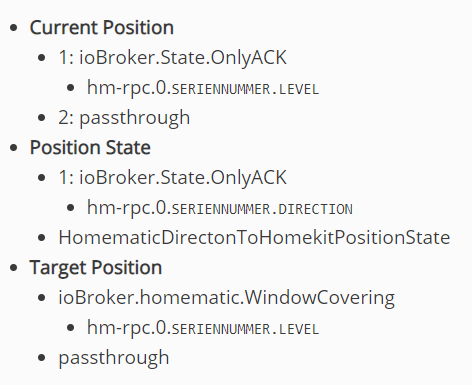Click the bullet beside Position State
Viewport: 472px width, 385px height.
(14, 148)
